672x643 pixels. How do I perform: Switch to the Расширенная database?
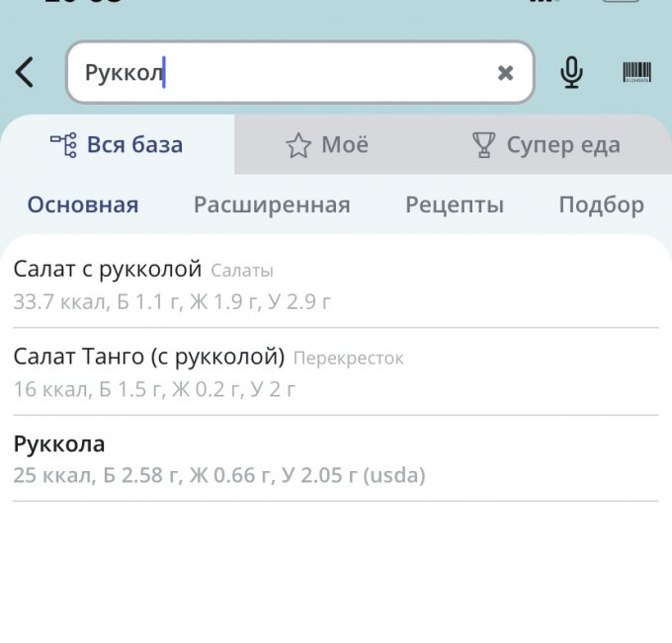click(272, 205)
